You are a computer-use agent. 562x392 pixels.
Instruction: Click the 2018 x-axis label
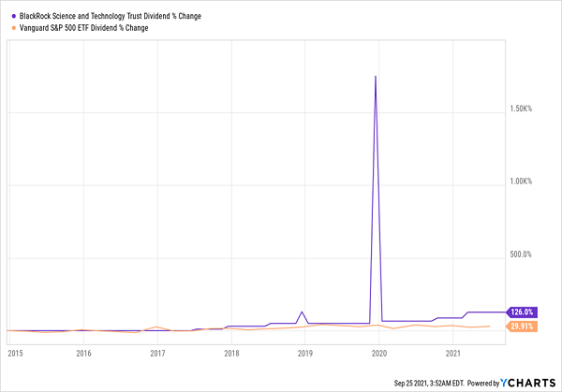231,354
